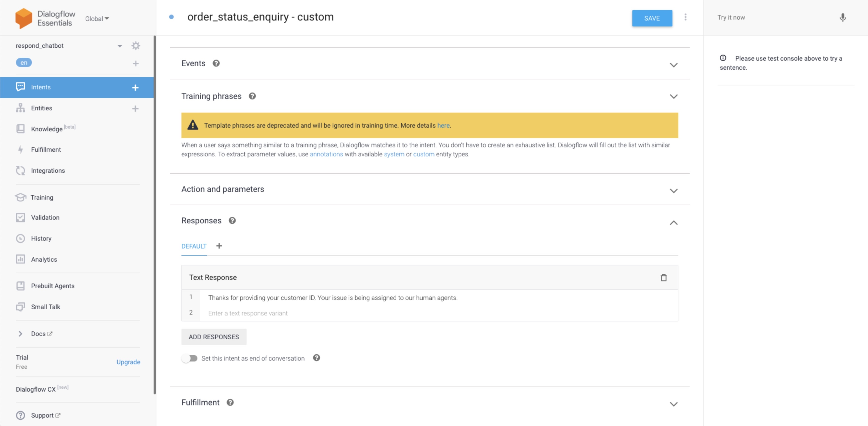Click the Upgrade link for trial plan

(x=128, y=362)
